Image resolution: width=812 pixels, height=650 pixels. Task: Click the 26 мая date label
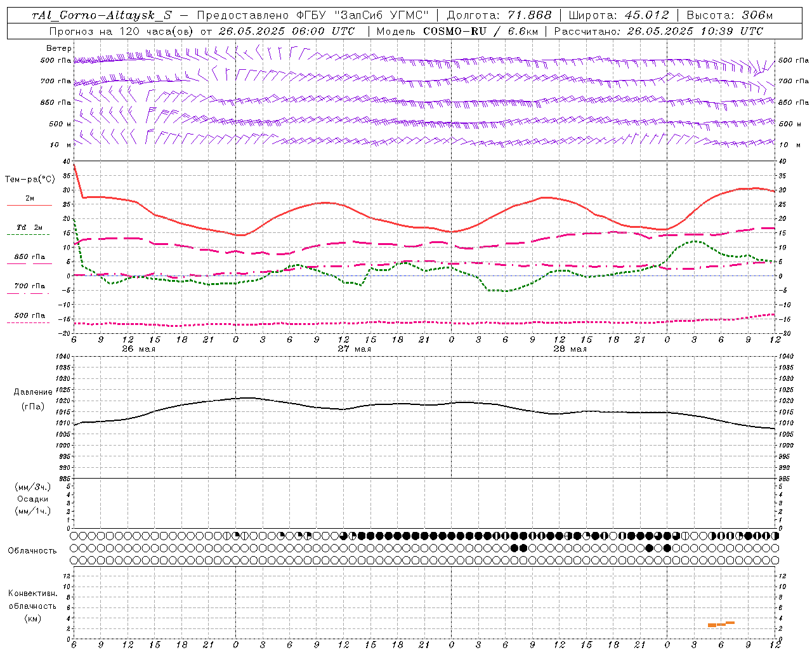(x=138, y=349)
